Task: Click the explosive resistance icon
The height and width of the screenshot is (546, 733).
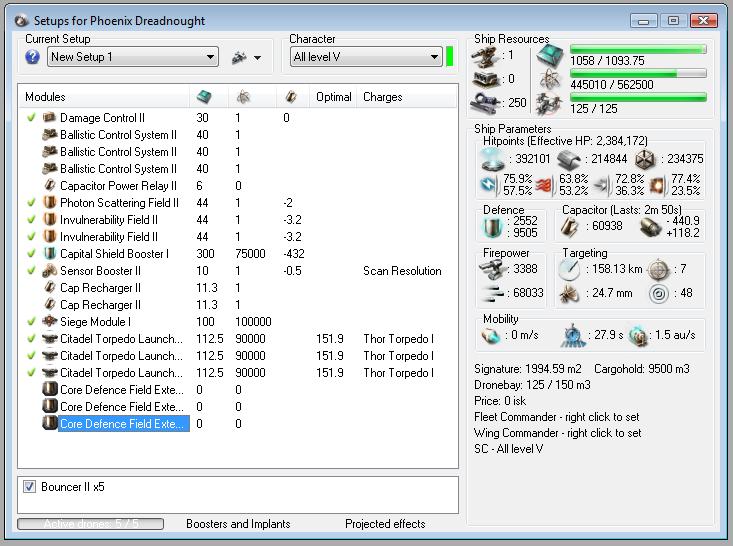Action: click(x=658, y=185)
